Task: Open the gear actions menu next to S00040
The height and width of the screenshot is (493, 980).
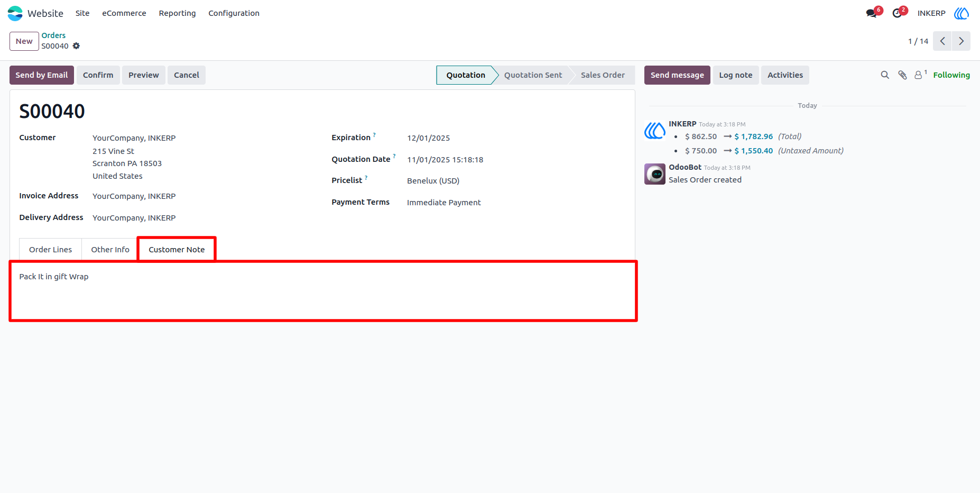Action: coord(76,46)
